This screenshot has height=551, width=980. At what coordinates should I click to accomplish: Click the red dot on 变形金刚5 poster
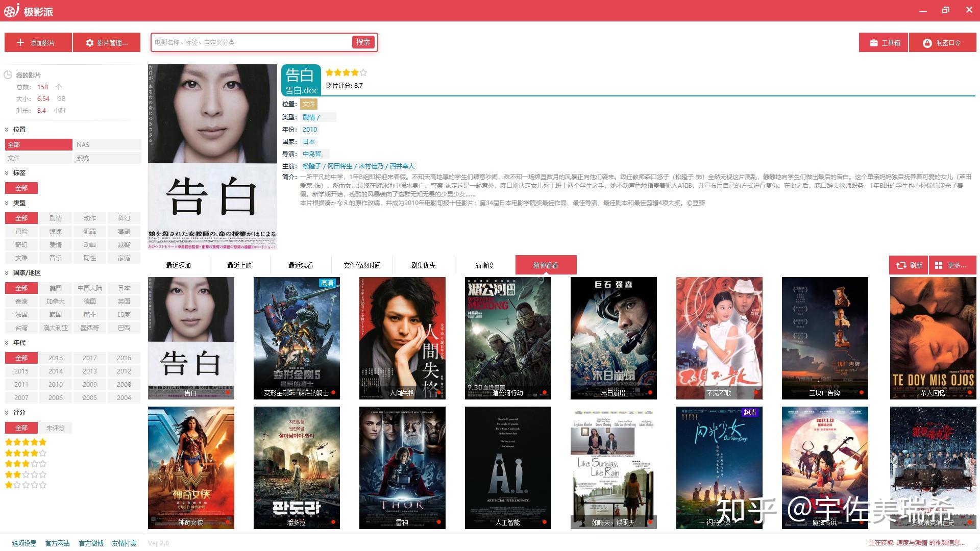pos(333,392)
